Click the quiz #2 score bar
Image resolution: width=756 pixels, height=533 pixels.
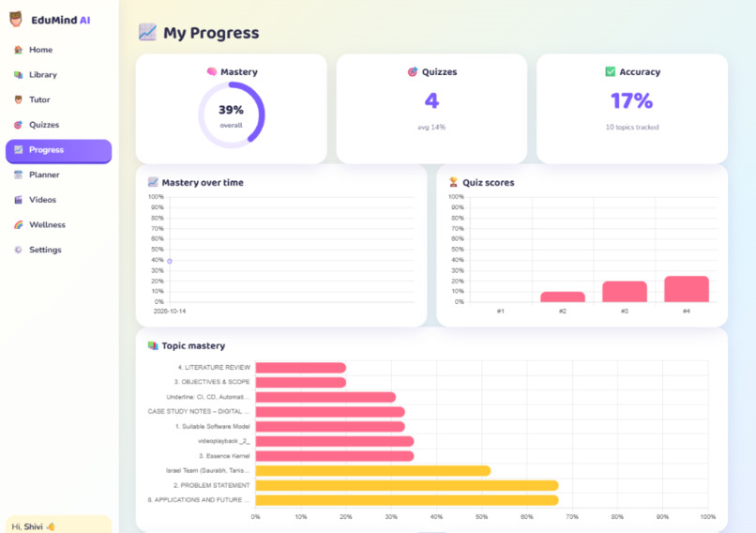point(563,297)
